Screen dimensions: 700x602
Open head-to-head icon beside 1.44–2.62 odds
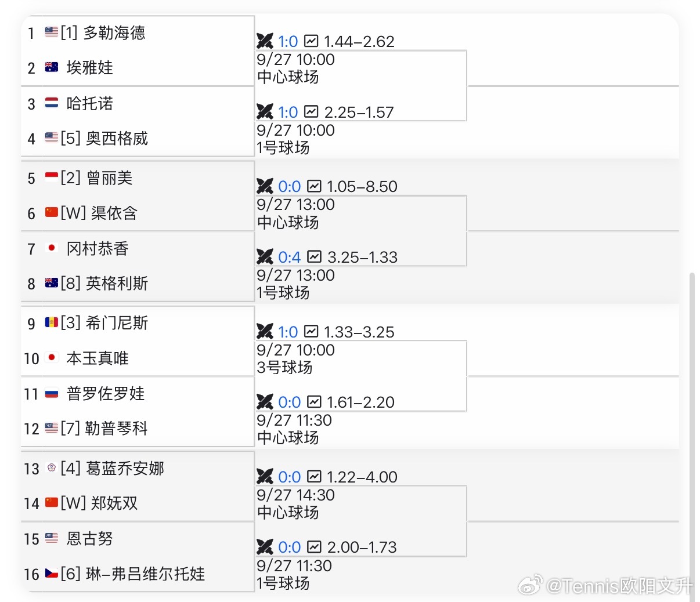pyautogui.click(x=265, y=41)
